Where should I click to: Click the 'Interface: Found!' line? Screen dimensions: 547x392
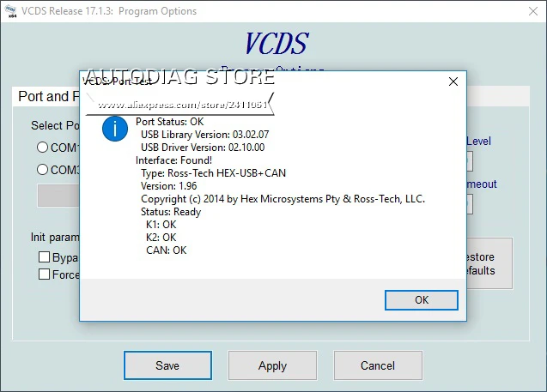pyautogui.click(x=173, y=160)
